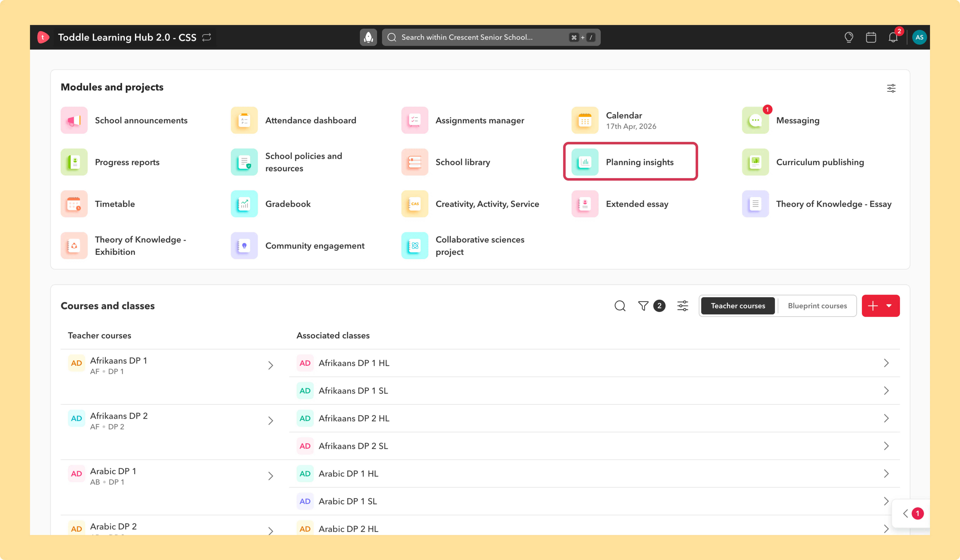The image size is (960, 560).
Task: Open the Attendance dashboard module icon
Action: [x=244, y=120]
